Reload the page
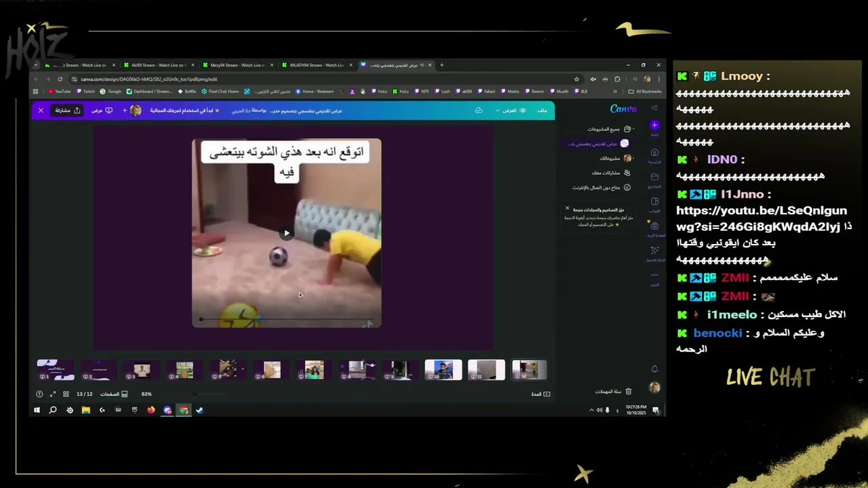868x488 pixels. [60, 79]
